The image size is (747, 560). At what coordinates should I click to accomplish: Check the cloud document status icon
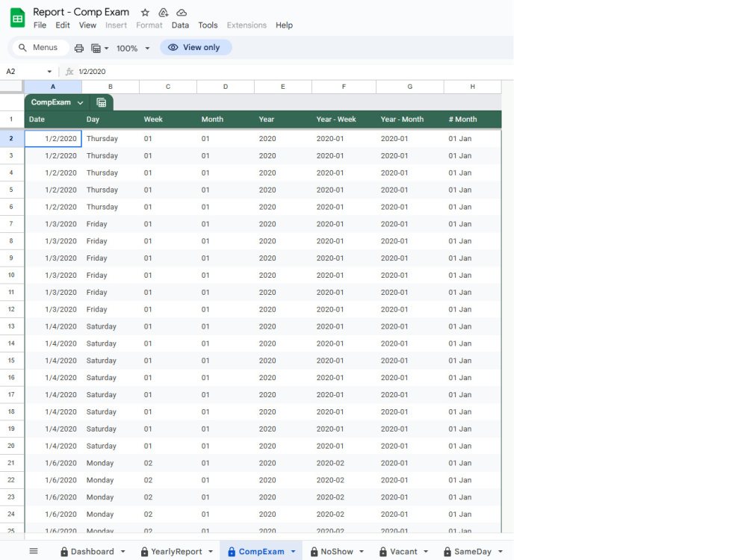182,13
